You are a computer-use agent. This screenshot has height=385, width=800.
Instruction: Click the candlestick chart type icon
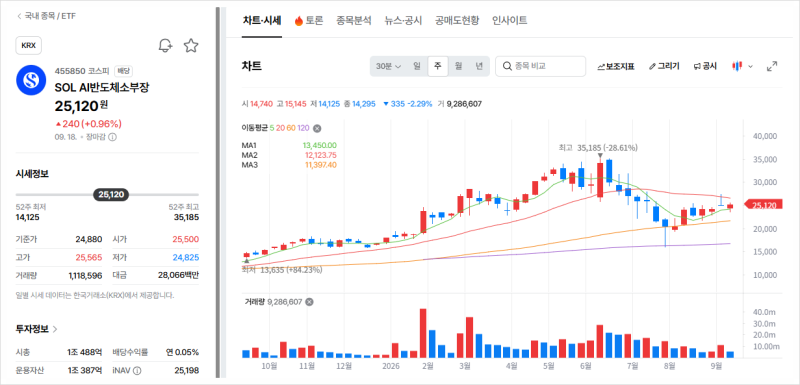737,66
